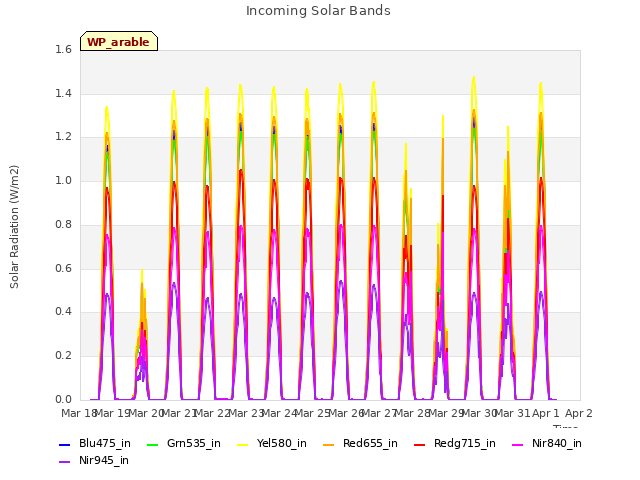Click the Solar Radiation (W/m2) axis label

[x=14, y=227]
